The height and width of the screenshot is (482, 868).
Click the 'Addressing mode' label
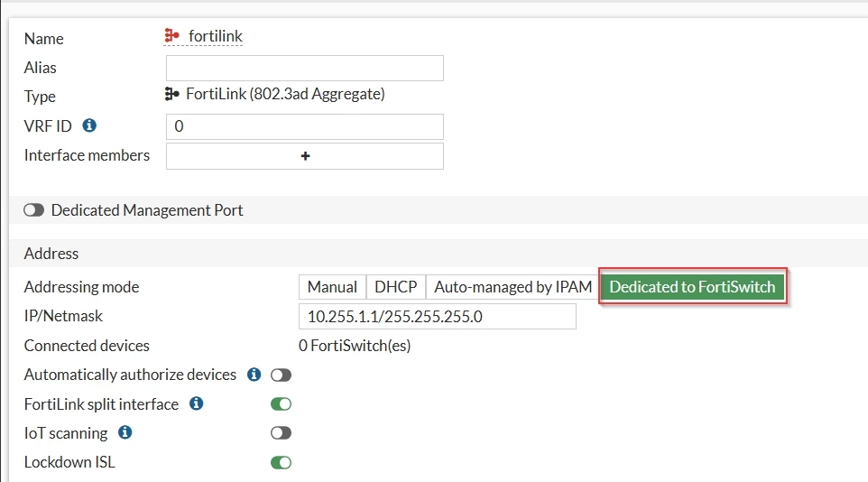tap(81, 287)
